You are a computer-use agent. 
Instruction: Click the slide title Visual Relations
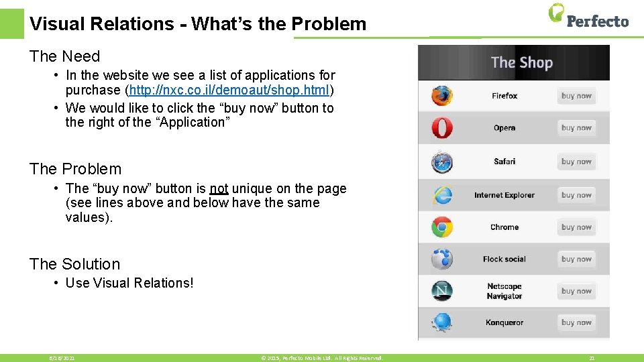(x=197, y=23)
